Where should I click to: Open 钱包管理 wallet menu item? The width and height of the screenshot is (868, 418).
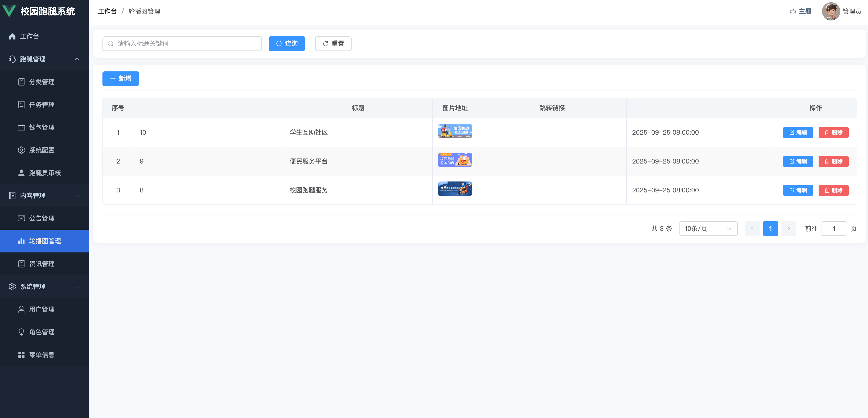point(41,127)
